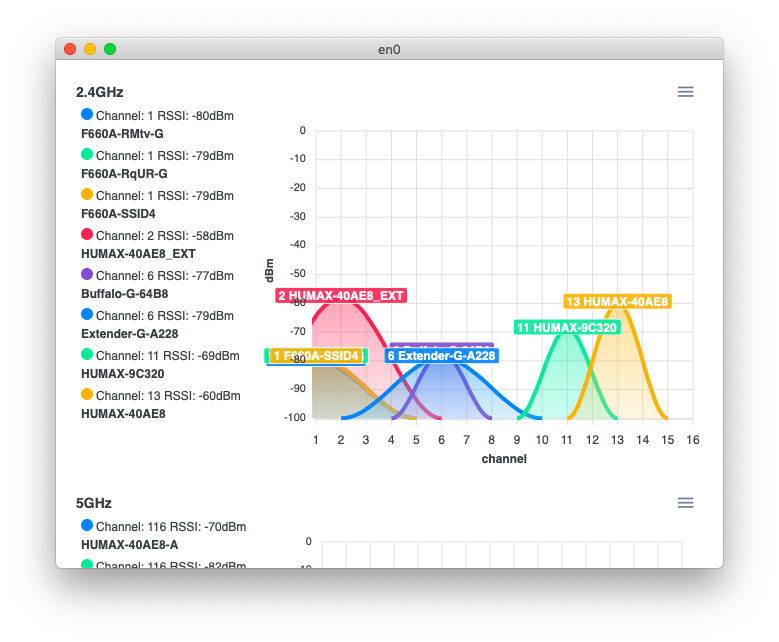Select the 13 HUMAX-40AE8 chart label
779x642 pixels.
click(617, 302)
